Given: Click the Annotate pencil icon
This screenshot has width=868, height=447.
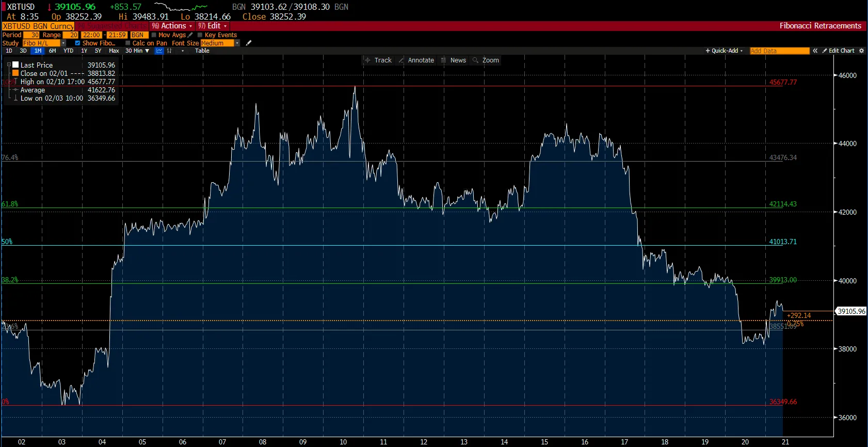Looking at the screenshot, I should 401,60.
